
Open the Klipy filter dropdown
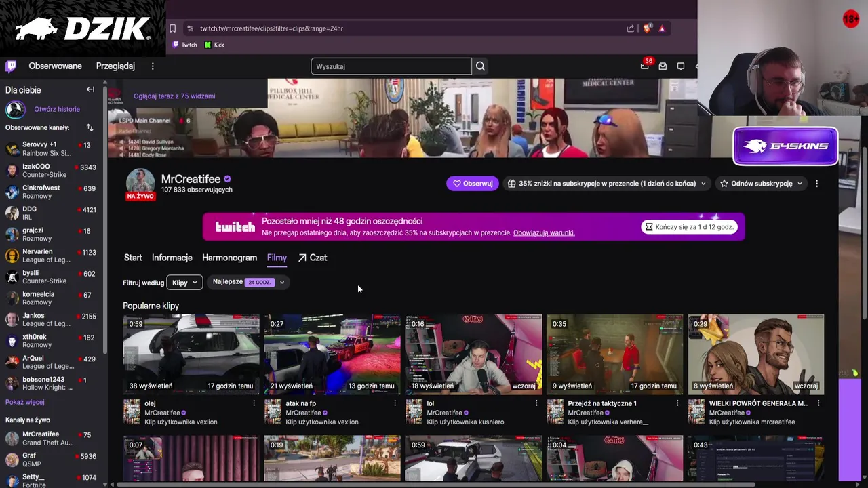point(184,283)
